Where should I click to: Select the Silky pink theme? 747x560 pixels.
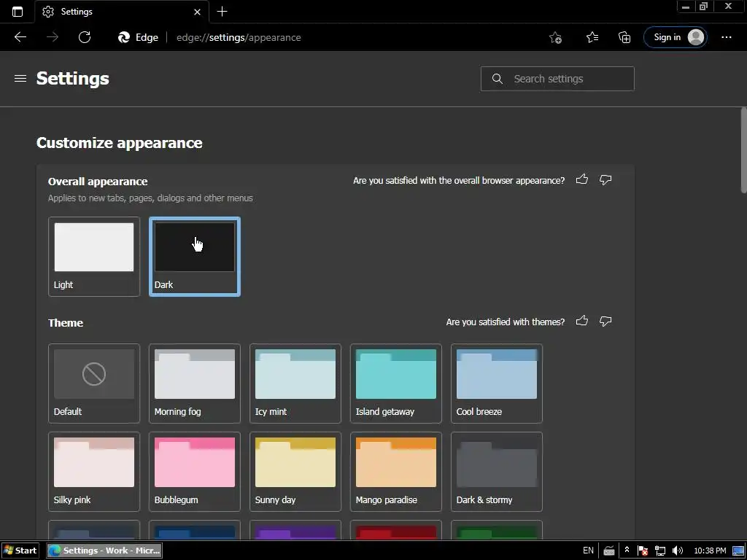(94, 472)
